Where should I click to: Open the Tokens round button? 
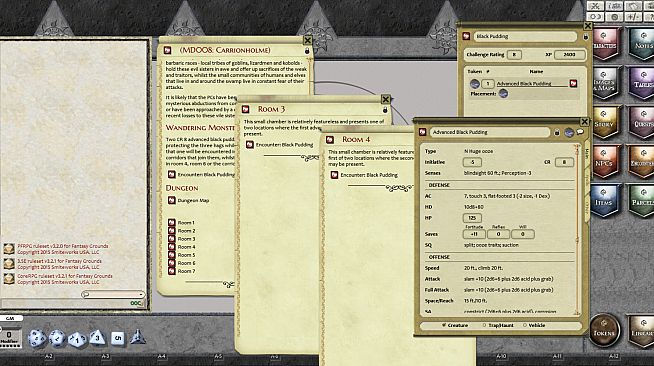(x=604, y=330)
